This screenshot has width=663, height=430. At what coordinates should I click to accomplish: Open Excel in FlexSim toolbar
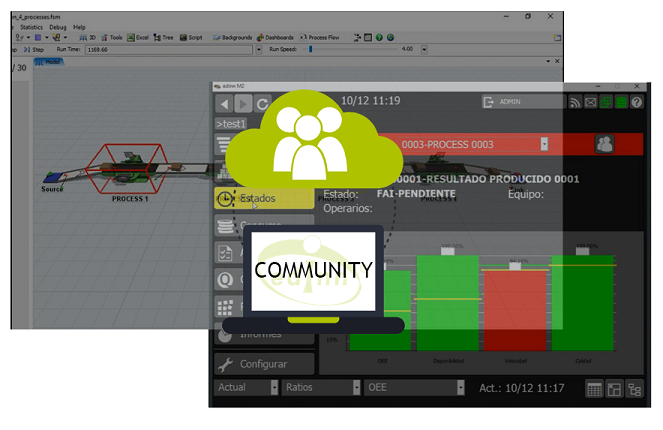click(x=138, y=38)
